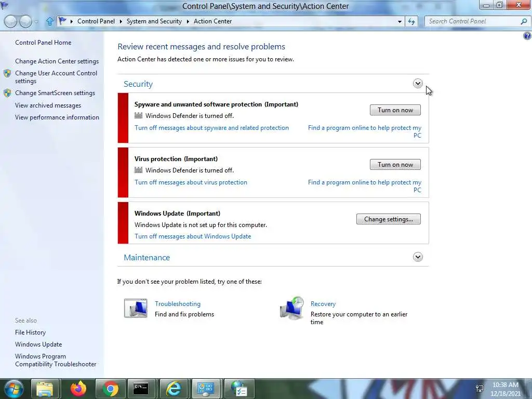Open Command Prompt from the taskbar

coord(141,389)
